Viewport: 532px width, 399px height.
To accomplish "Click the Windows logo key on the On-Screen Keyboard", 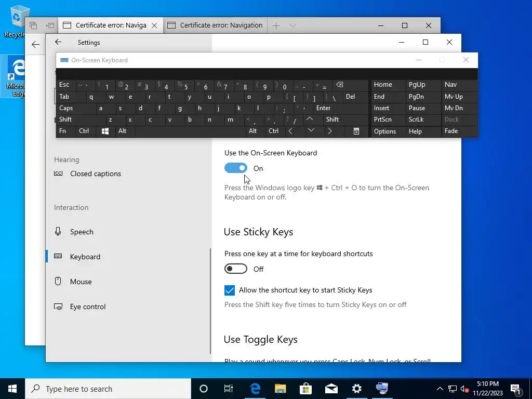I will pyautogui.click(x=105, y=131).
